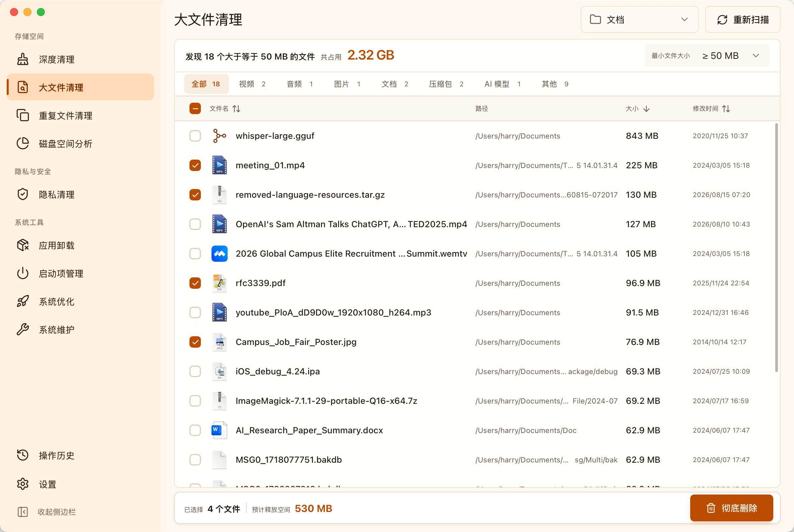Open System Optimization (系统优化) rocket icon
This screenshot has width=794, height=532.
click(23, 301)
